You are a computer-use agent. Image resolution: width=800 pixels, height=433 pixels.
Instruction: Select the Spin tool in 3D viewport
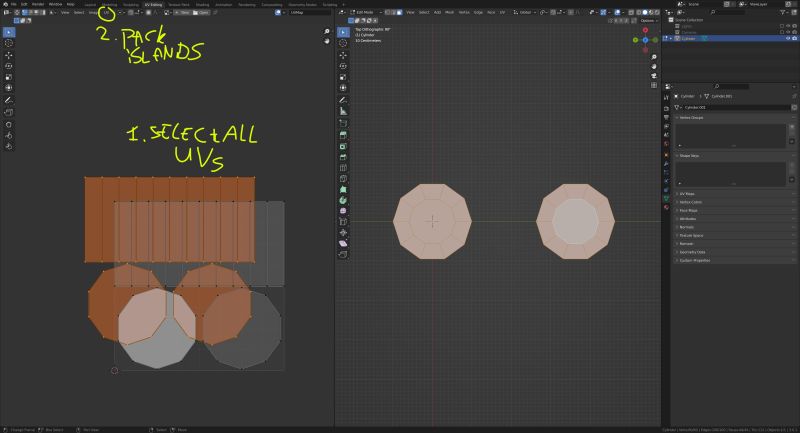343,200
